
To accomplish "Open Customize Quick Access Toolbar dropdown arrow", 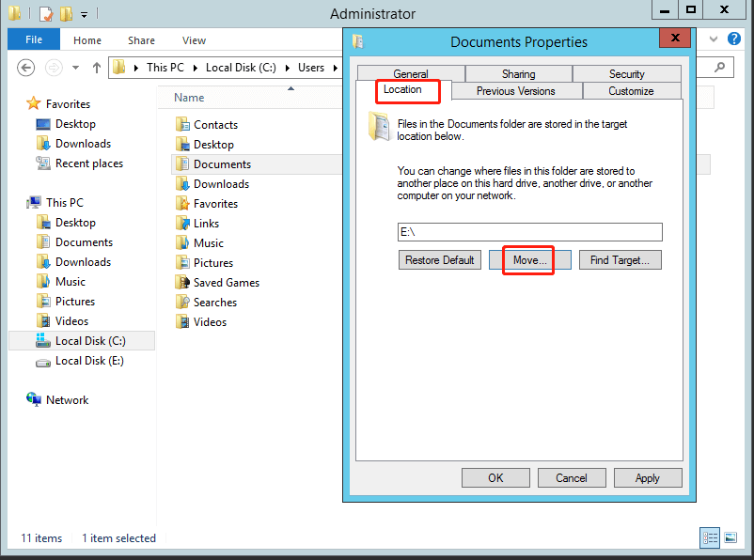I will (x=84, y=15).
